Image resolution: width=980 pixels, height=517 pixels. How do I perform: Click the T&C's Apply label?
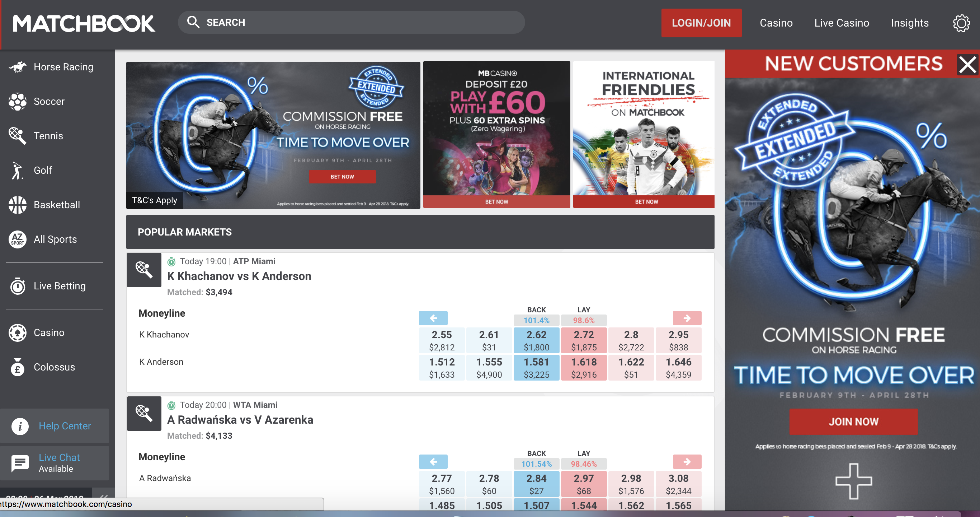coord(155,200)
